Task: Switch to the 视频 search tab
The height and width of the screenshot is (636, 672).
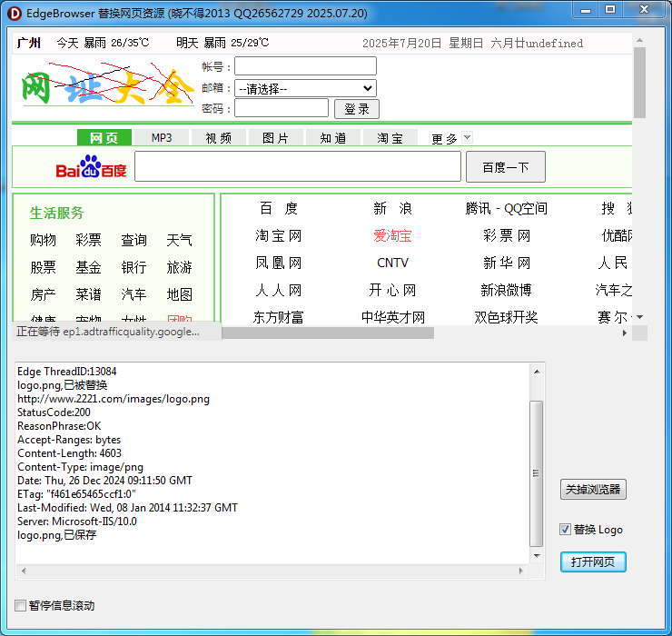Action: coord(219,138)
